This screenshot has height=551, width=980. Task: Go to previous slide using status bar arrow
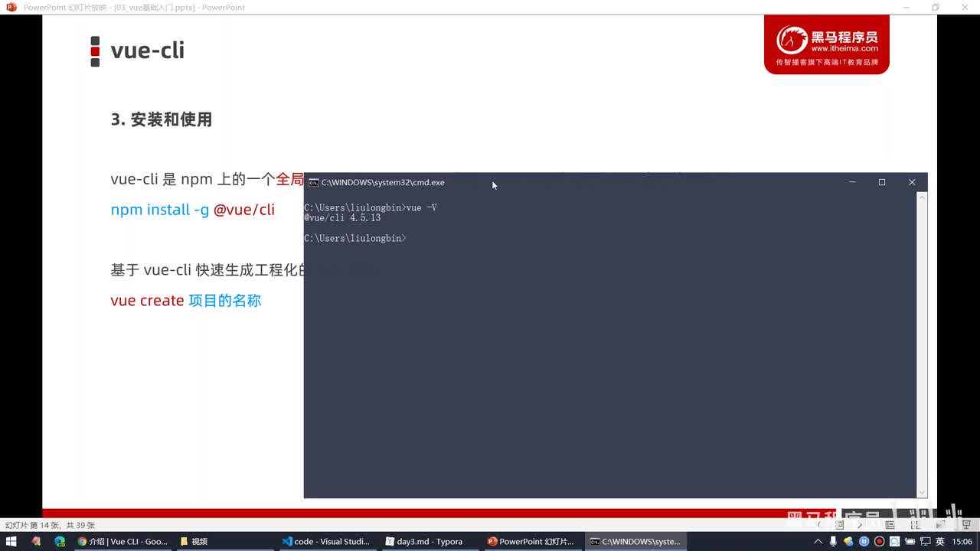click(x=819, y=525)
